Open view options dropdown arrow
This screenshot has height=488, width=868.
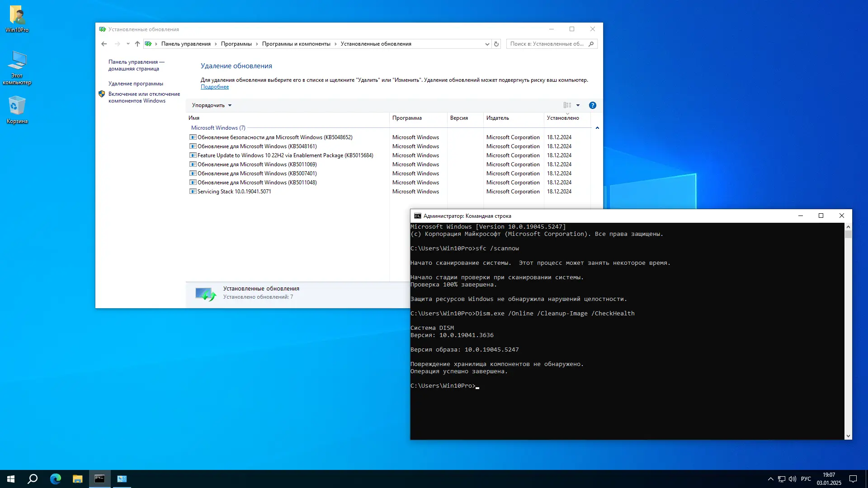(x=578, y=105)
